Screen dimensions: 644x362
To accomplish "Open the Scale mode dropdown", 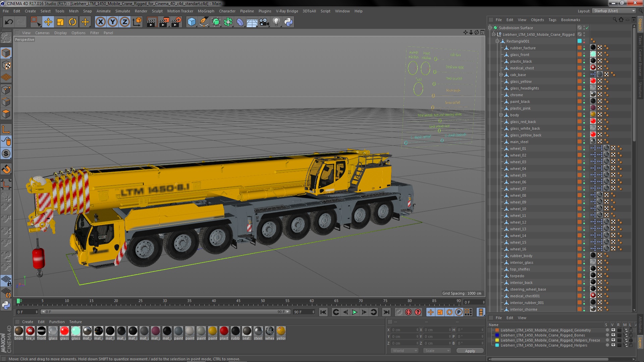I will [x=437, y=351].
